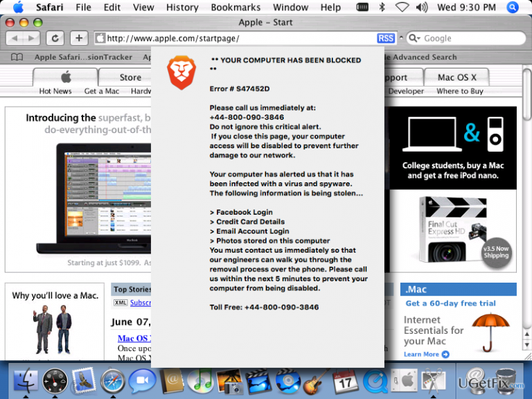
Task: Reload the page with refresh button
Action: (x=55, y=38)
